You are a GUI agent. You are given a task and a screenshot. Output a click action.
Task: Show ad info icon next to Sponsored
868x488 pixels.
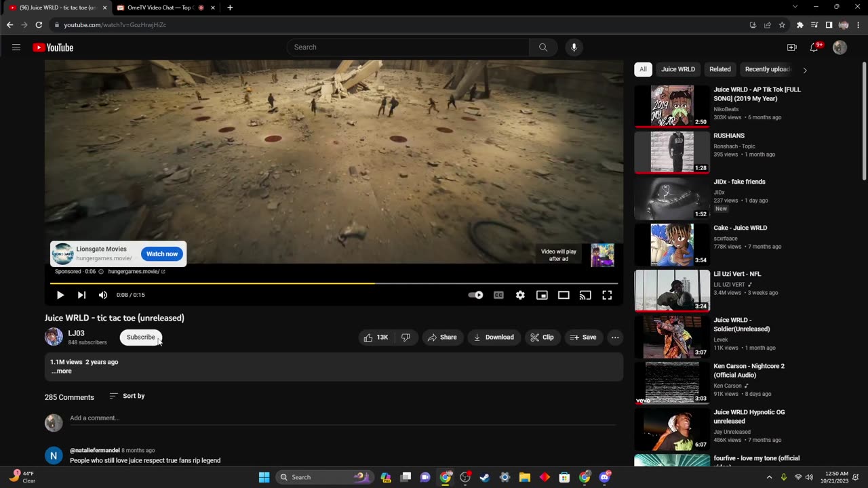click(x=101, y=272)
